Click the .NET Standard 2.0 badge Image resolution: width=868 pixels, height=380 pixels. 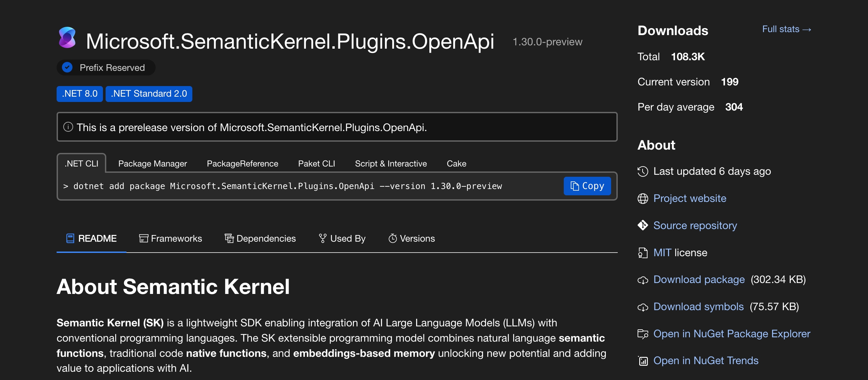149,94
